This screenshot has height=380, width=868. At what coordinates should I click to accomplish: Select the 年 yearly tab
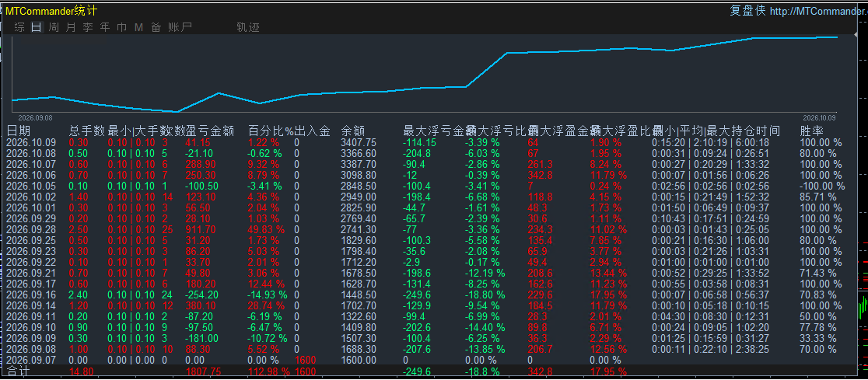point(105,27)
